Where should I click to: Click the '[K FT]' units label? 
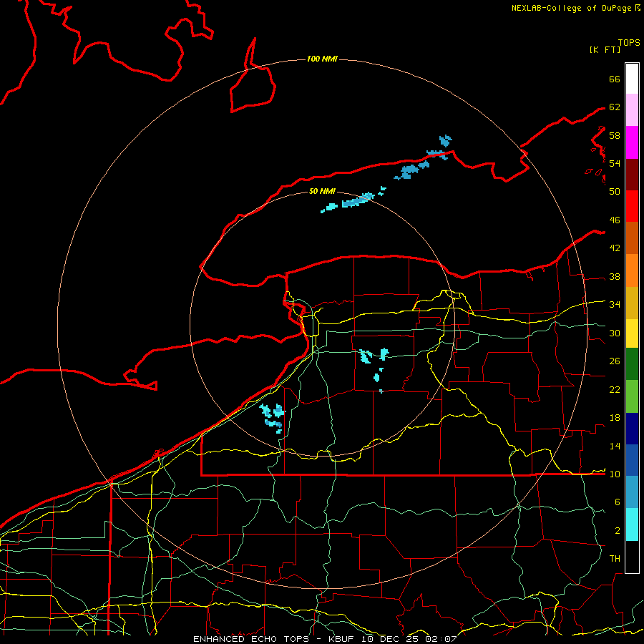[605, 49]
